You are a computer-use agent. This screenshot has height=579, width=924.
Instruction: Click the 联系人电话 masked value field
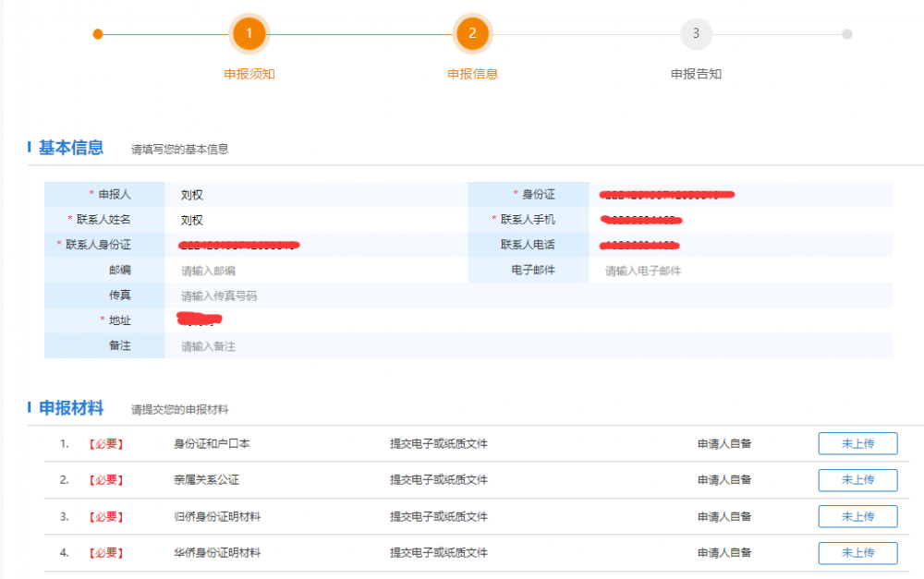click(739, 245)
